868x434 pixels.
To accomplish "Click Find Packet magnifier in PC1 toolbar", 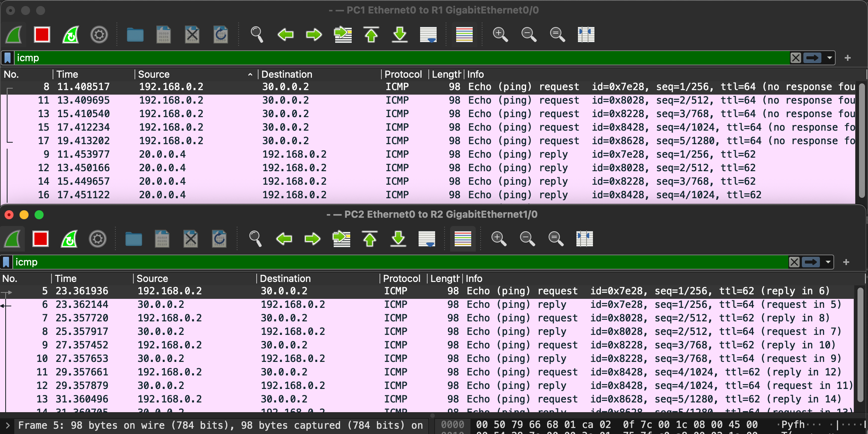I will pos(257,35).
